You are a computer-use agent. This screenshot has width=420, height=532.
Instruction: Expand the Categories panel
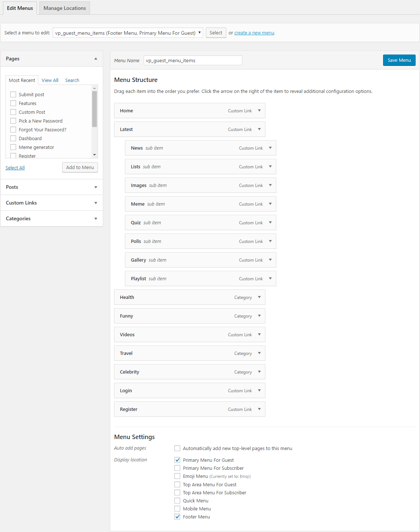pyautogui.click(x=96, y=218)
